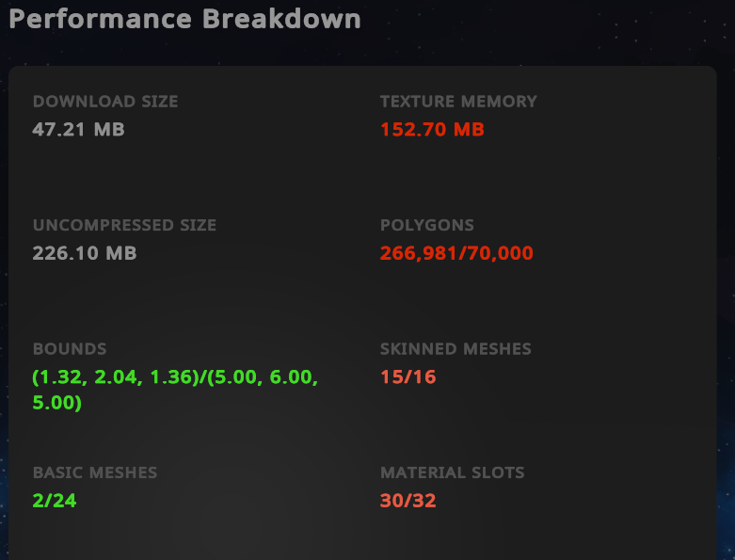Click the Performance Breakdown heading
Viewport: 735px width, 560px height.
[184, 19]
